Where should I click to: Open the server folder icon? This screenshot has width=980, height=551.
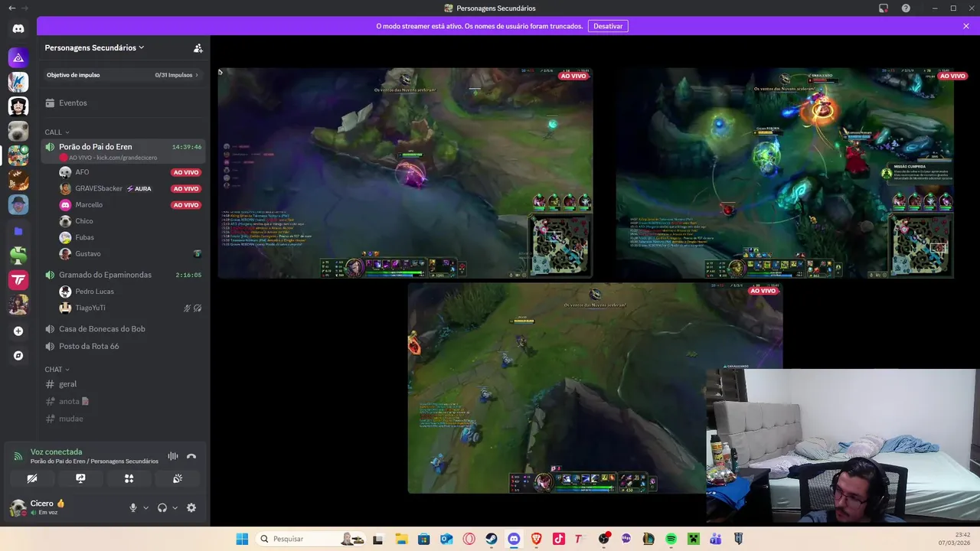pos(18,230)
